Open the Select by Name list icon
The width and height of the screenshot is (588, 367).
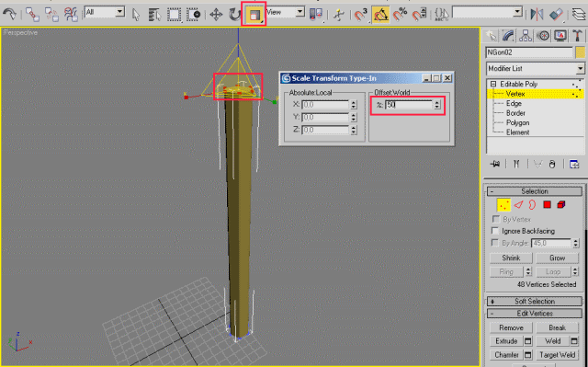154,15
